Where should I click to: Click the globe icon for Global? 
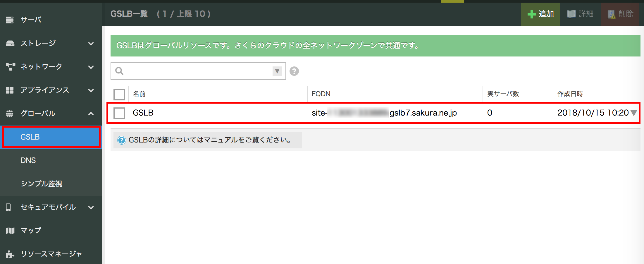(x=10, y=114)
